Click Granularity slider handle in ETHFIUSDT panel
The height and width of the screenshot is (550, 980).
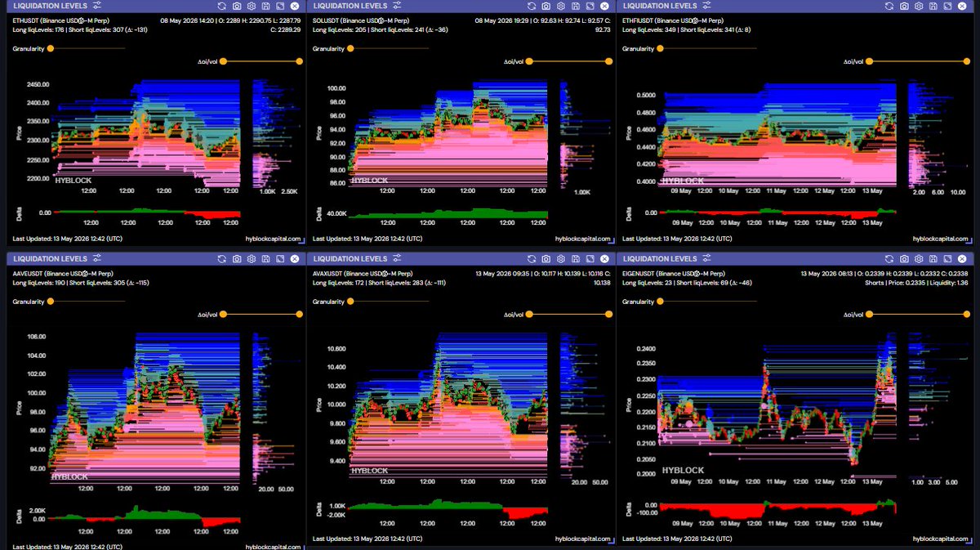(660, 49)
